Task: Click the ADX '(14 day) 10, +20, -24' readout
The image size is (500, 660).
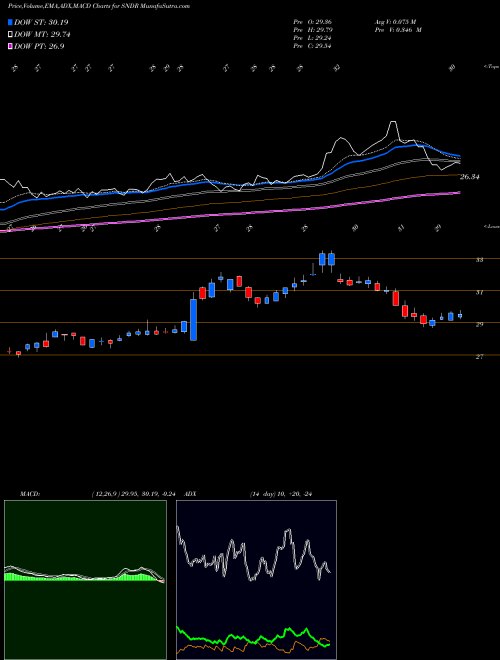Action: coord(280,494)
